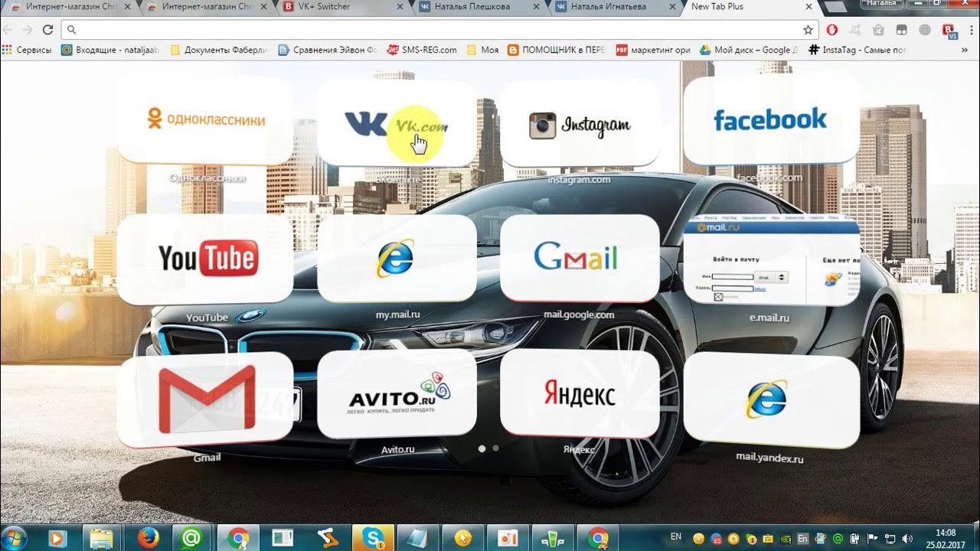Close the New Tab Plus tab
The image size is (980, 551).
point(808,8)
